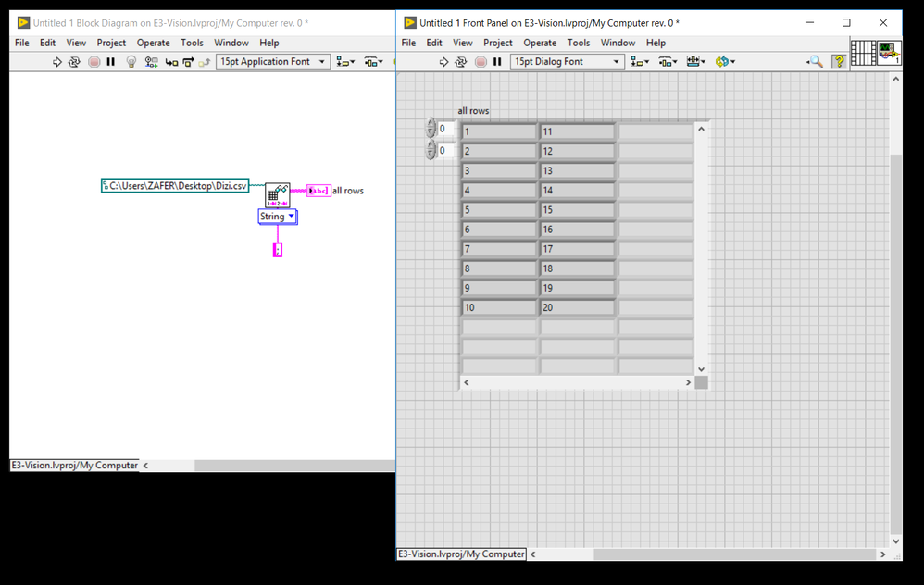Click Front Panel window scroll-down arrow
The width and height of the screenshot is (924, 585).
tap(895, 541)
